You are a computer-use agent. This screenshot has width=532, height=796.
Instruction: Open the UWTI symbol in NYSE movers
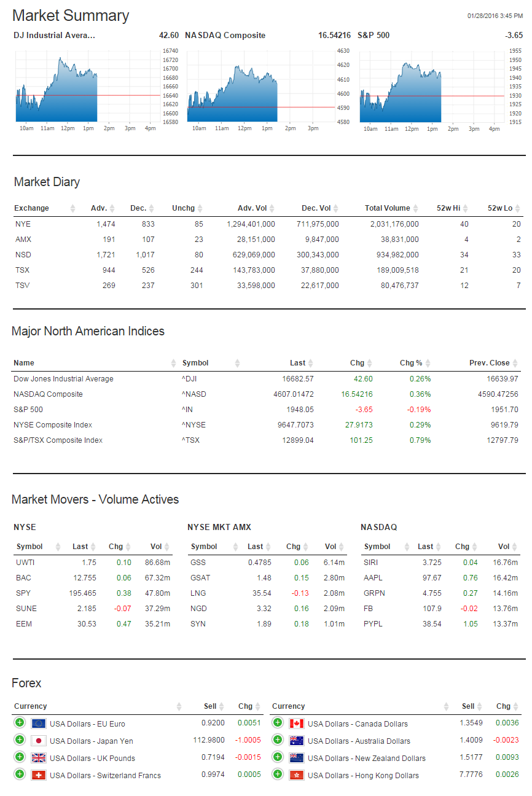click(26, 563)
